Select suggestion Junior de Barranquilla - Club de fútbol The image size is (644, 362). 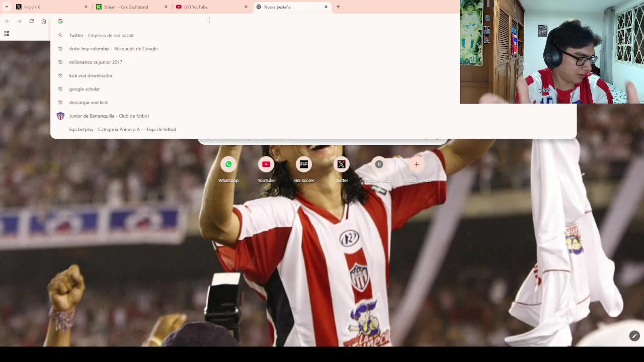(x=313, y=116)
